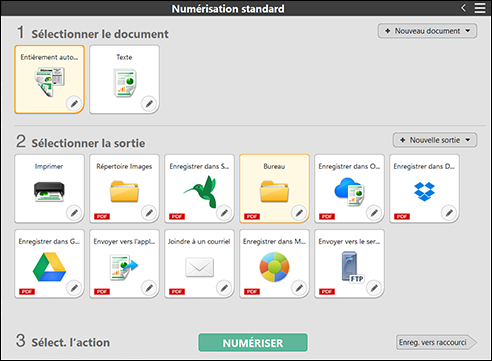This screenshot has height=361, width=492.
Task: Choose Envoyer vers l'appl... output
Action: click(124, 263)
